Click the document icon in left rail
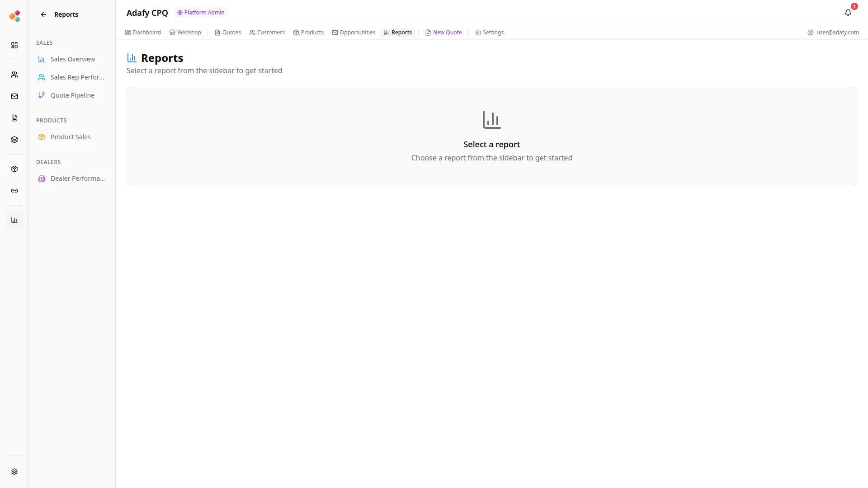The height and width of the screenshot is (488, 868). point(14,118)
